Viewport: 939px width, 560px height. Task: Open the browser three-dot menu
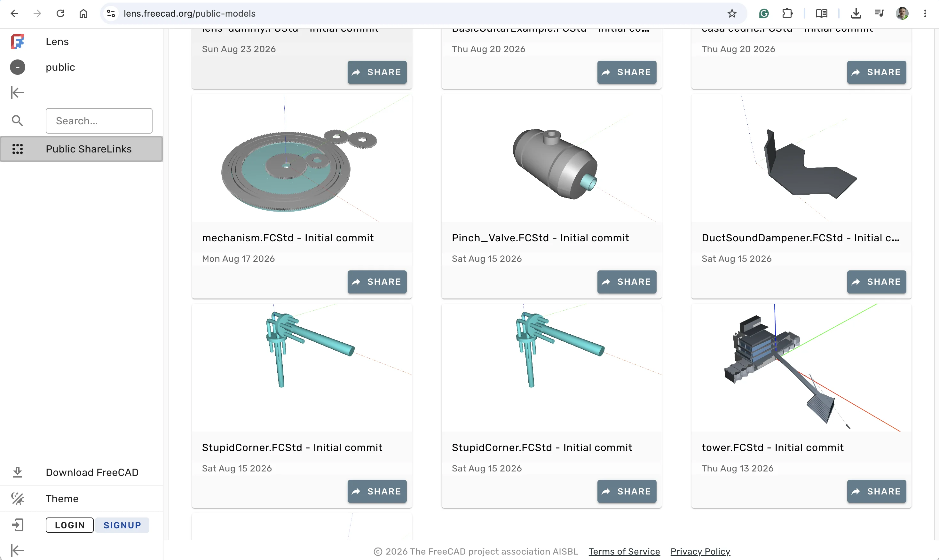(925, 14)
